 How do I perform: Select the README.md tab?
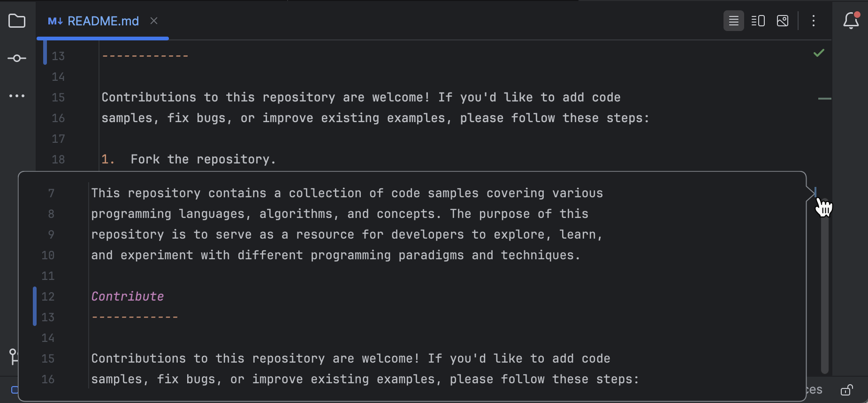coord(103,21)
